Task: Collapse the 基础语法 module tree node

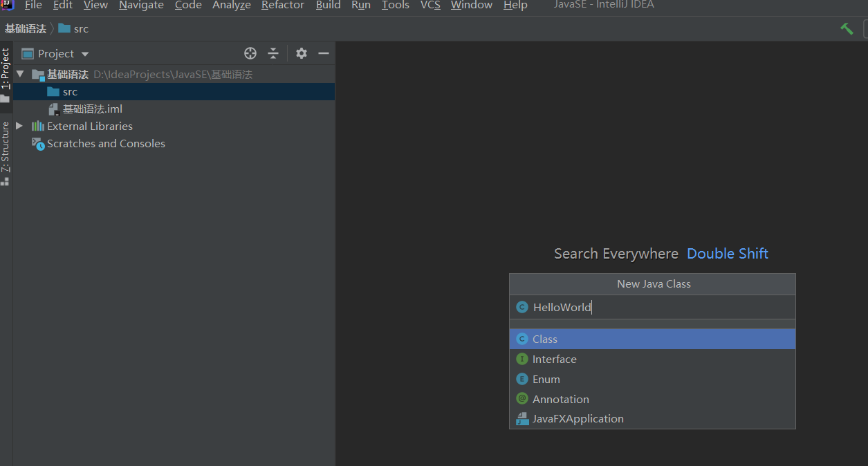Action: coord(19,74)
